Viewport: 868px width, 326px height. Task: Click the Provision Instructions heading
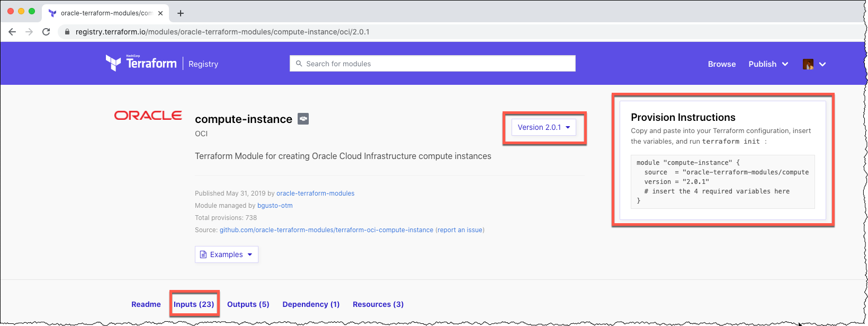tap(683, 117)
